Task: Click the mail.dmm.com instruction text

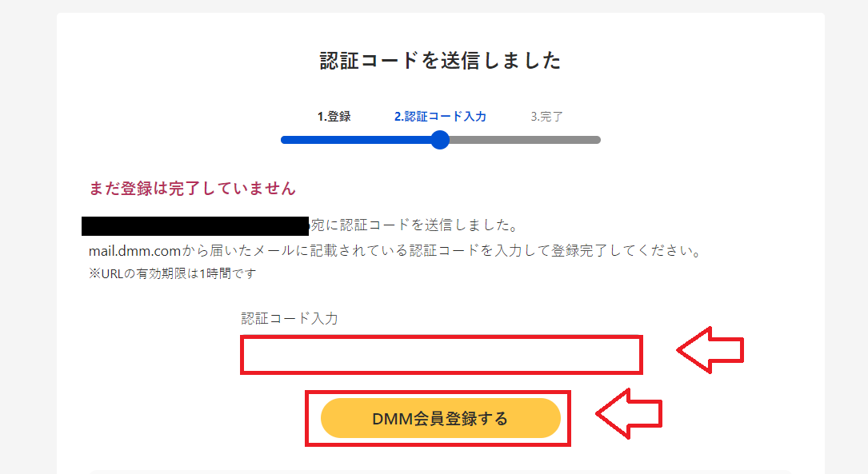Action: point(395,251)
